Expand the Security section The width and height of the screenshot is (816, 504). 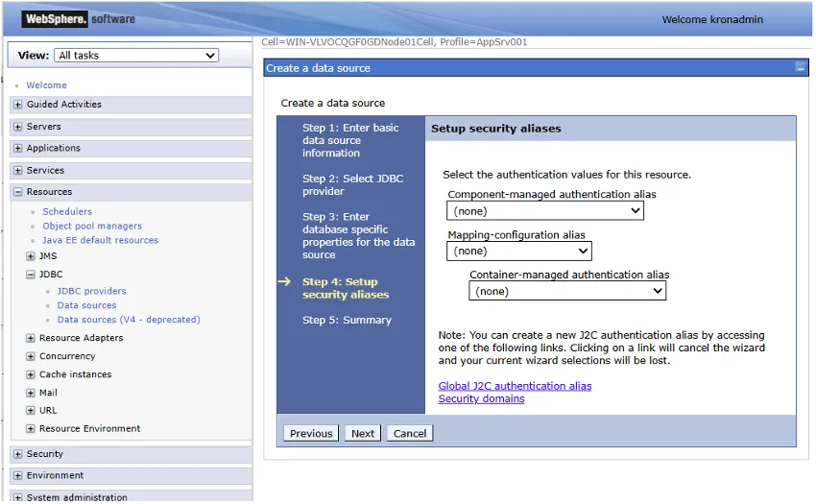[x=17, y=454]
